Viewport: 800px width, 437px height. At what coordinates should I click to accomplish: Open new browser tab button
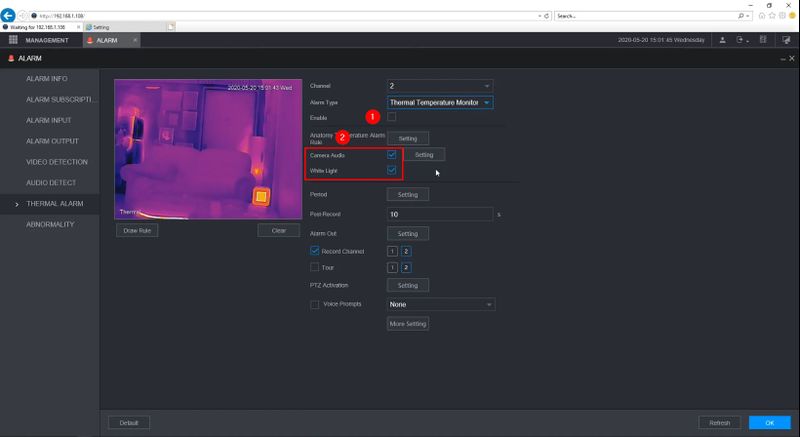pyautogui.click(x=171, y=27)
